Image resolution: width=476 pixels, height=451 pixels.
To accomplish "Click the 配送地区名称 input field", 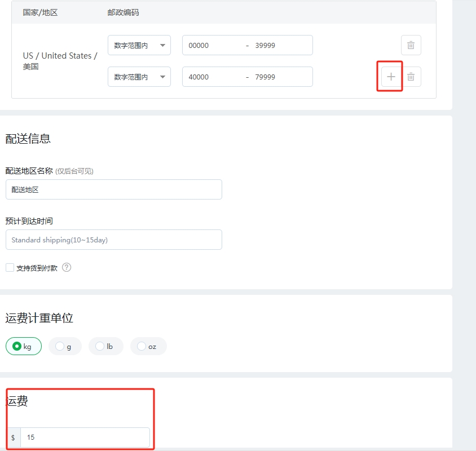I will click(x=113, y=190).
